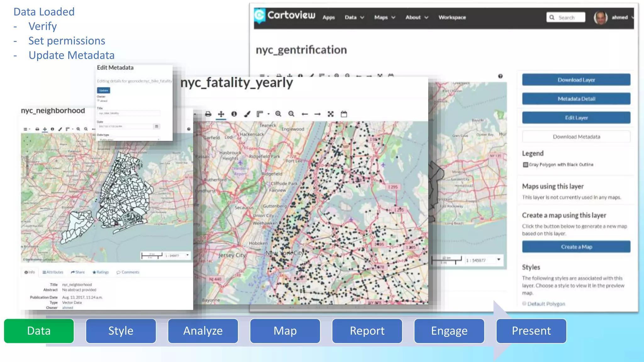Click the Create a Map button
644x362 pixels.
click(x=576, y=247)
